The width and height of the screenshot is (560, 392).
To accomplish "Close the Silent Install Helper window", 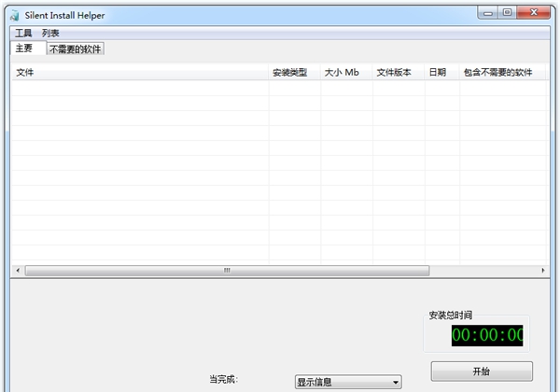I will coord(534,12).
